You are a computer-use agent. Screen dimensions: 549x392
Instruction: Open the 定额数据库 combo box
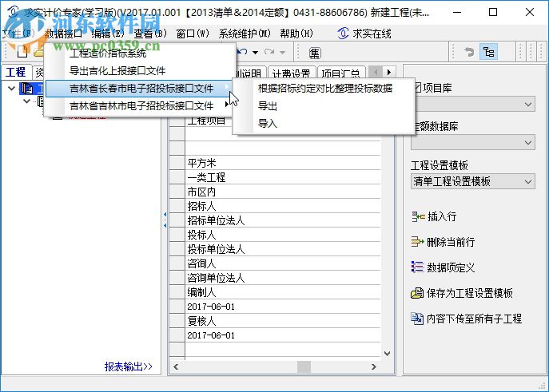473,143
